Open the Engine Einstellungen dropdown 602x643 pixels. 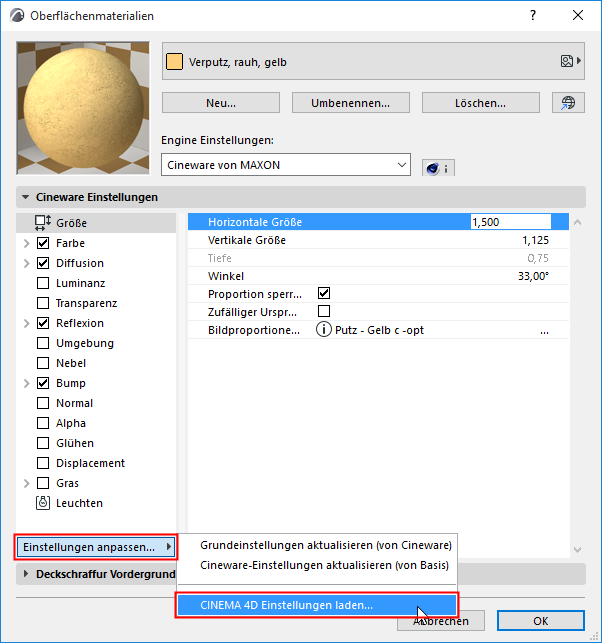click(x=286, y=165)
